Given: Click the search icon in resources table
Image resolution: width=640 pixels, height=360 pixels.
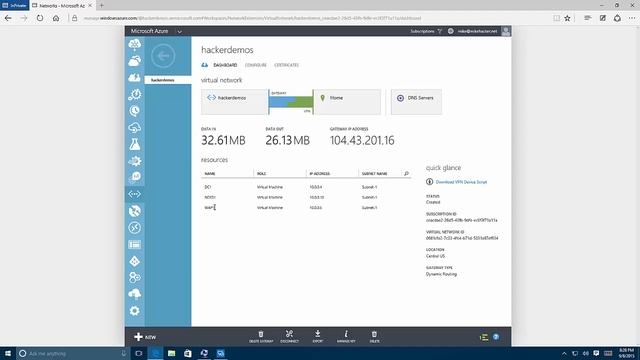Looking at the screenshot, I should (406, 174).
